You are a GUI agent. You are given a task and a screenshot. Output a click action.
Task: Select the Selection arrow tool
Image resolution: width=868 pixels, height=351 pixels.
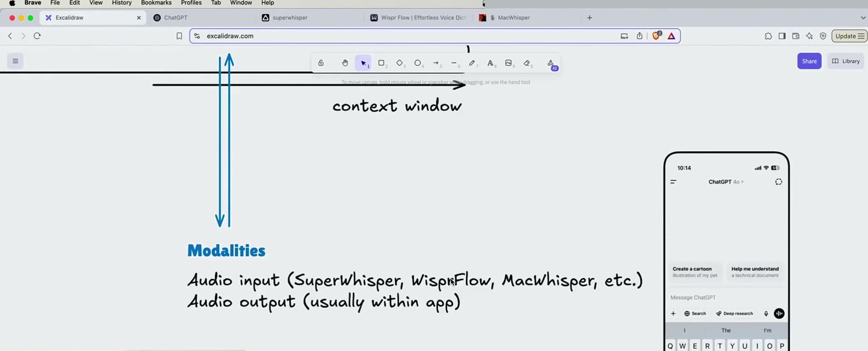363,63
